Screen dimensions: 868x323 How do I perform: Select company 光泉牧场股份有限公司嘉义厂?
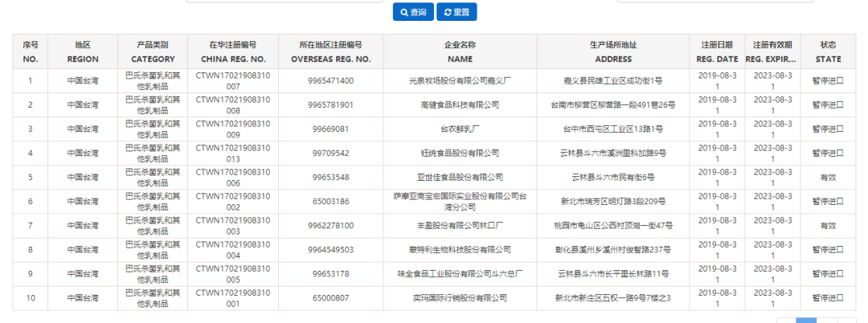click(460, 80)
